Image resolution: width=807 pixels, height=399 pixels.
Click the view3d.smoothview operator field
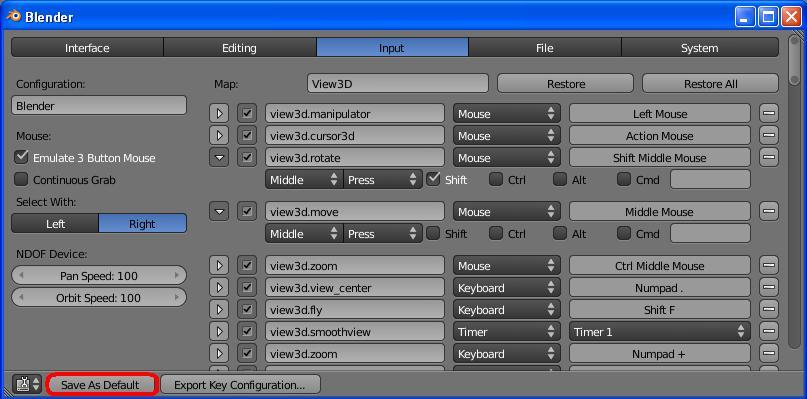coord(355,332)
